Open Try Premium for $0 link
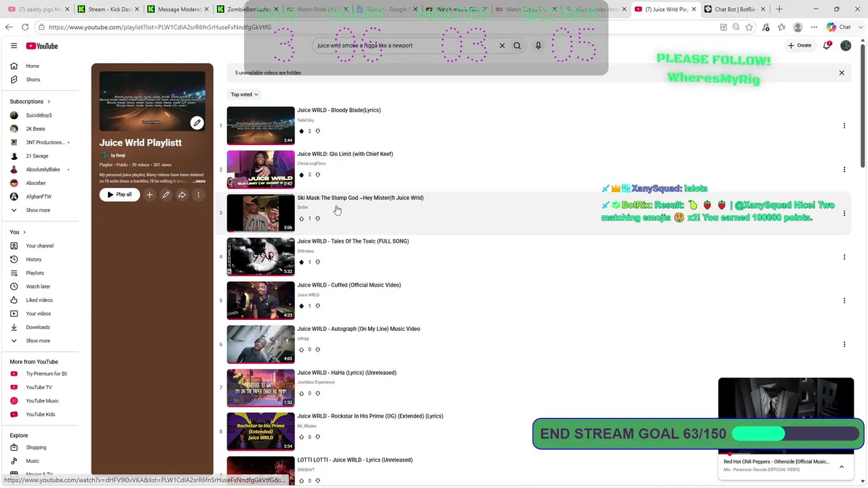The height and width of the screenshot is (488, 868). 46,374
